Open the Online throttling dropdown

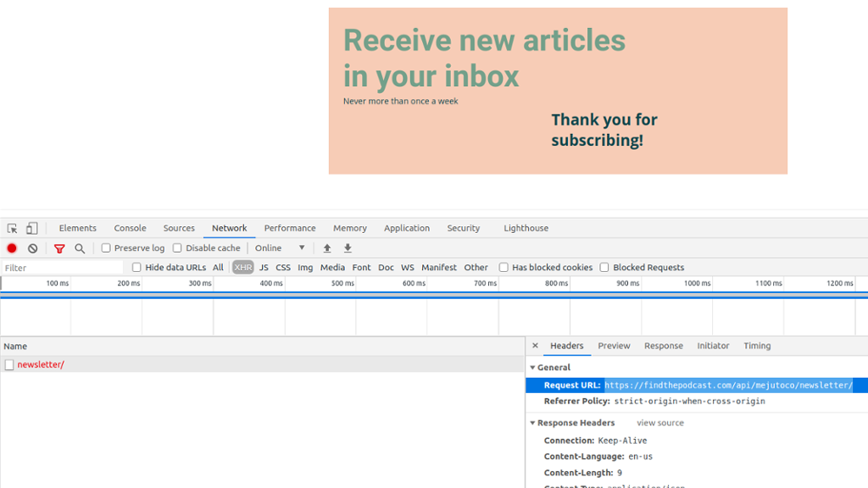(x=280, y=248)
